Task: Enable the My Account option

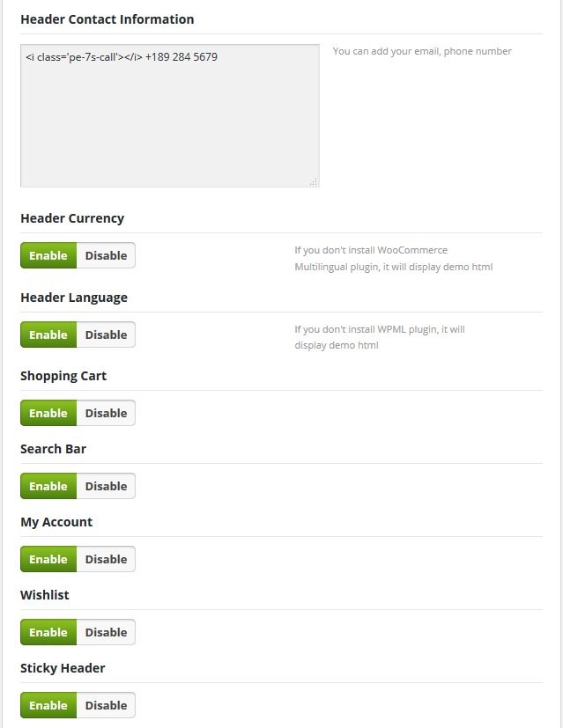Action: click(48, 559)
